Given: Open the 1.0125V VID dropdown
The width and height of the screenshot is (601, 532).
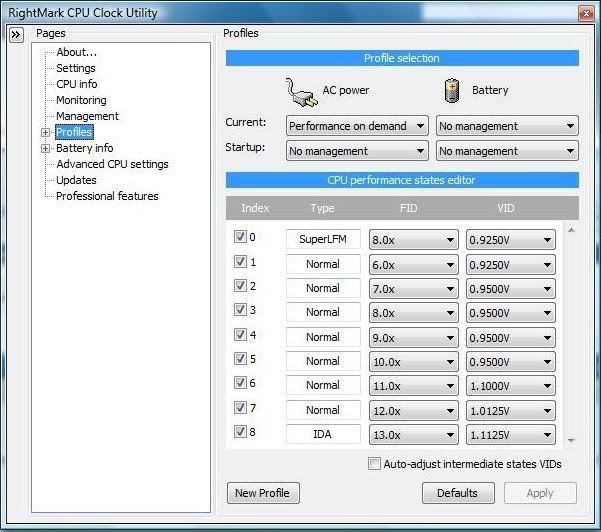Looking at the screenshot, I should pyautogui.click(x=511, y=410).
